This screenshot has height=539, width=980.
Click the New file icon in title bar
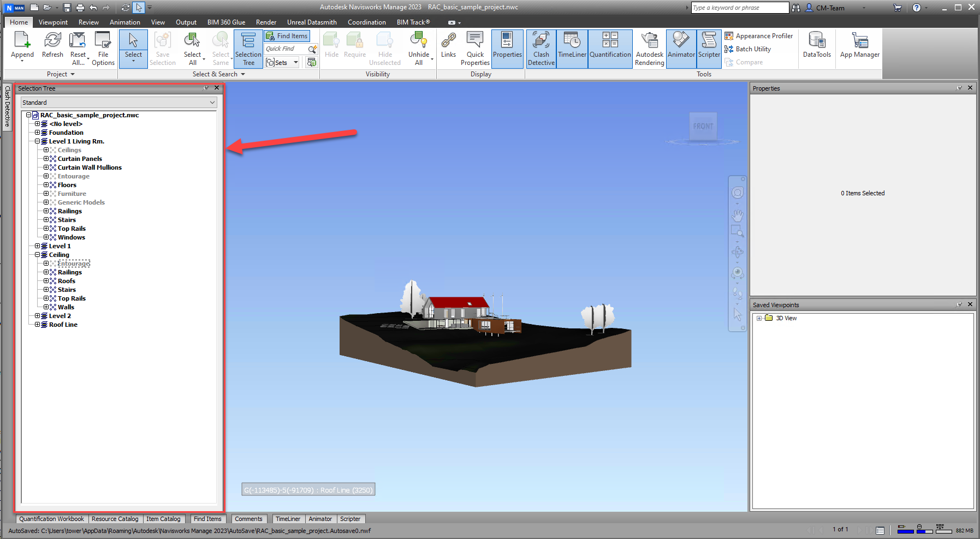pyautogui.click(x=34, y=8)
